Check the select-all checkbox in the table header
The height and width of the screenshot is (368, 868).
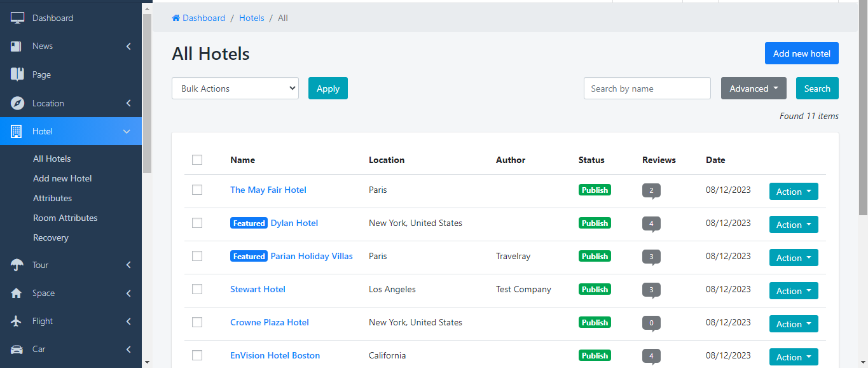coord(197,160)
